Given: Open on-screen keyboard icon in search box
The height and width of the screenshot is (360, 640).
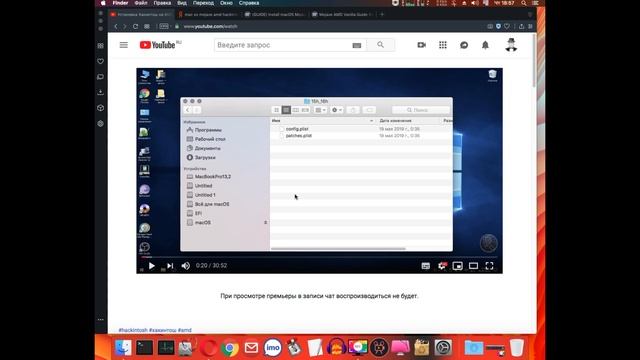Looking at the screenshot, I should coord(357,45).
